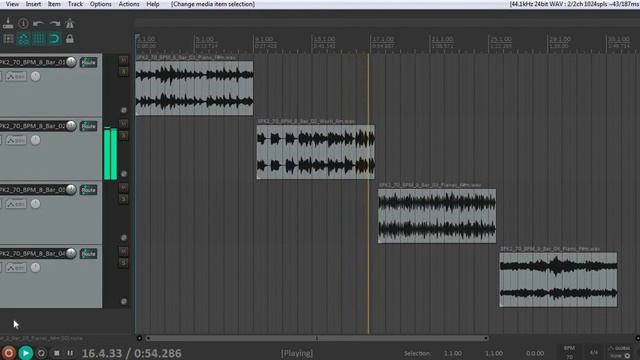Open the Options menu
The height and width of the screenshot is (360, 640).
100,4
